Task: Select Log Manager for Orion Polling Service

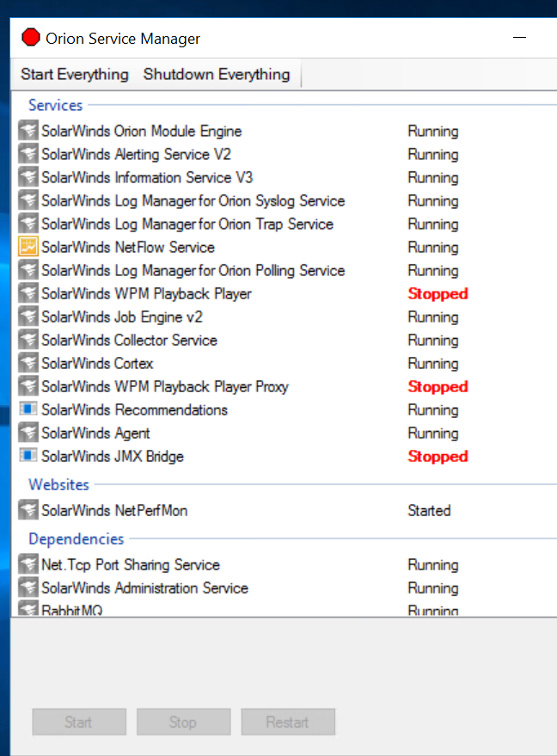Action: pyautogui.click(x=193, y=270)
